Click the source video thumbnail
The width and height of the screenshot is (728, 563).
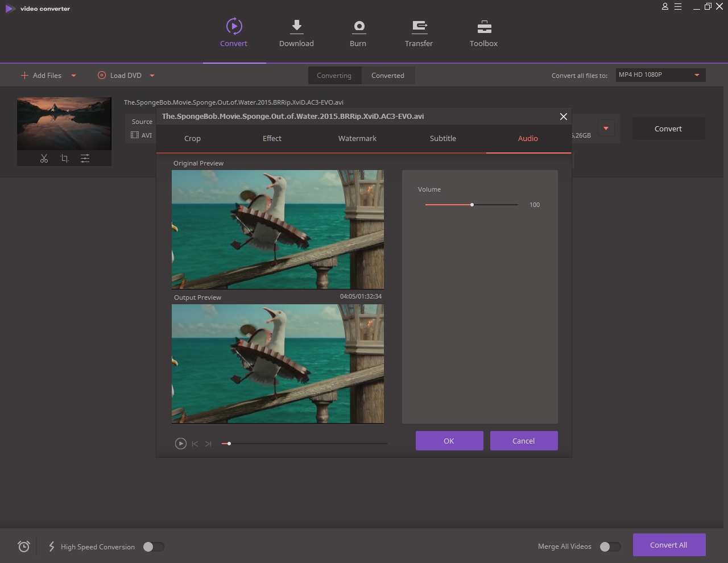(64, 123)
